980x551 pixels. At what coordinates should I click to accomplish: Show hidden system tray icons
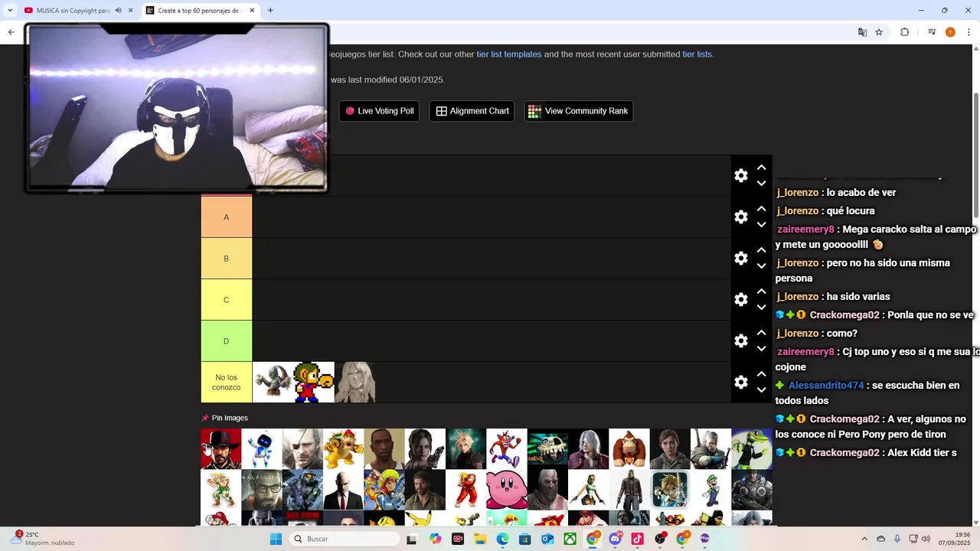(x=864, y=539)
